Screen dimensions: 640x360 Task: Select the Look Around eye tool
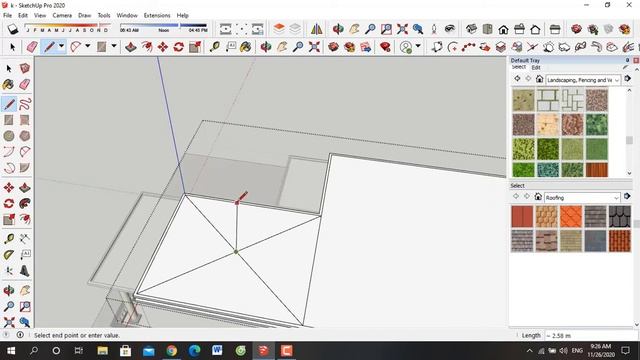[x=449, y=29]
